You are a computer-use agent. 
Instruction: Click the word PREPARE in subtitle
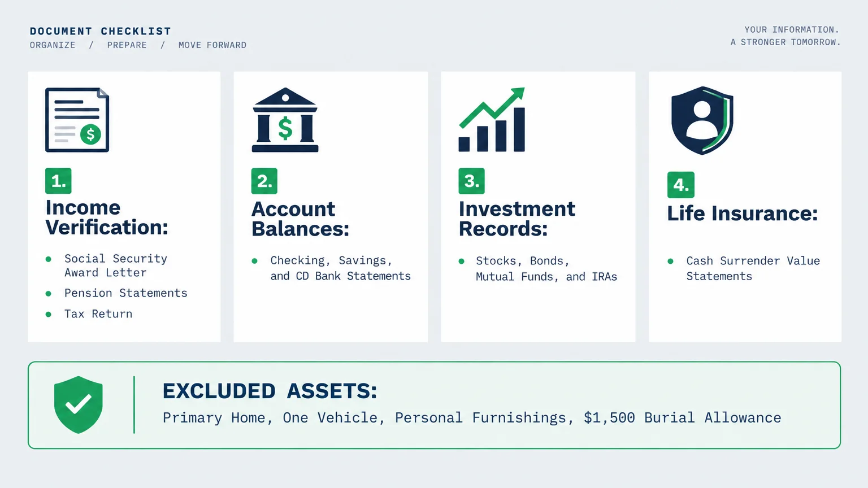[x=127, y=45]
